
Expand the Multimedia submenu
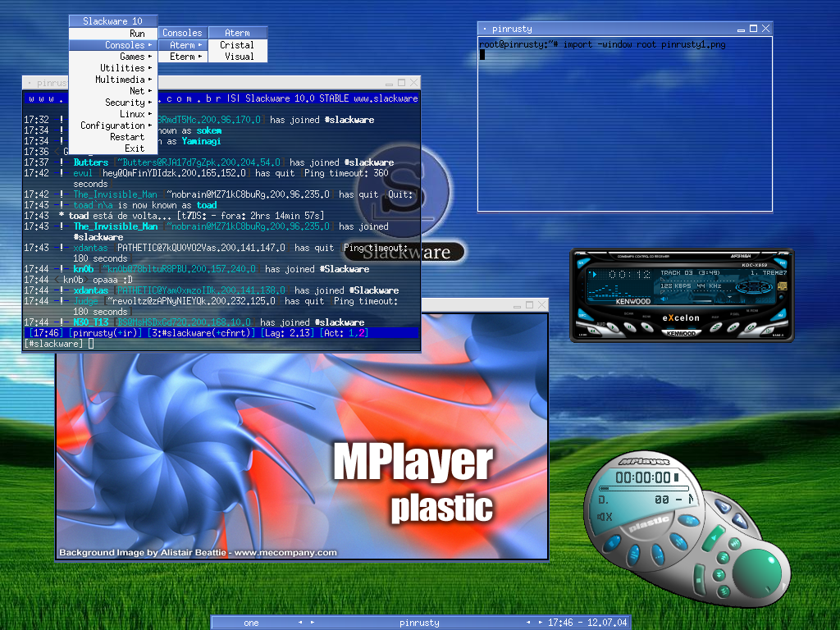(x=113, y=80)
